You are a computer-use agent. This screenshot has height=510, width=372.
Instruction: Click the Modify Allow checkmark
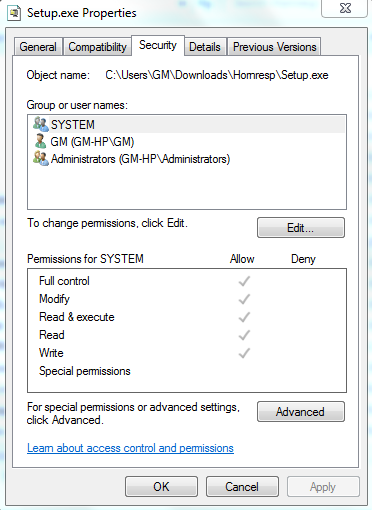coord(244,299)
